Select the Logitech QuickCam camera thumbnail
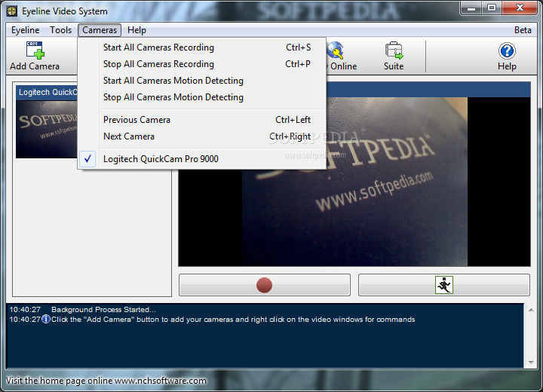The height and width of the screenshot is (392, 543). 47,122
